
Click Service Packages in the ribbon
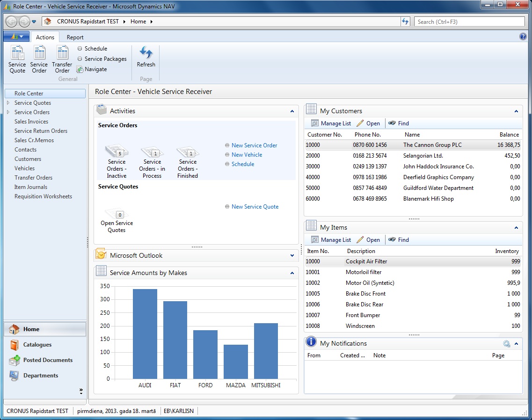[102, 58]
